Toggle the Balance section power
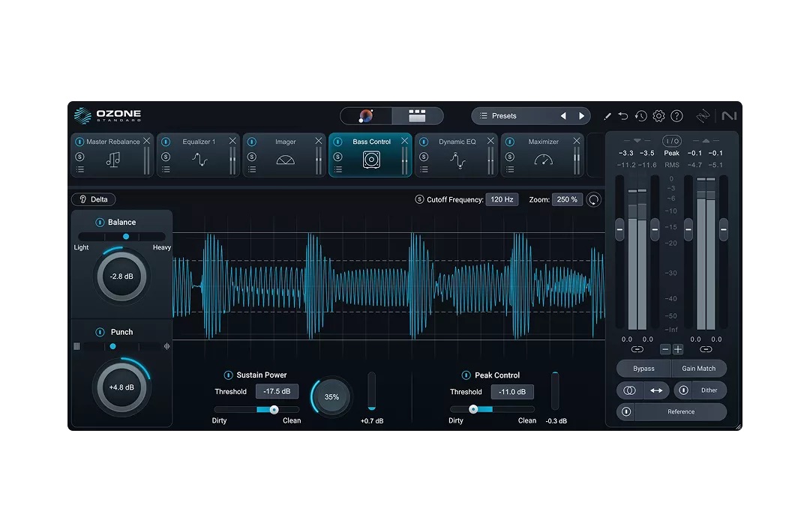The image size is (810, 532). click(x=100, y=223)
